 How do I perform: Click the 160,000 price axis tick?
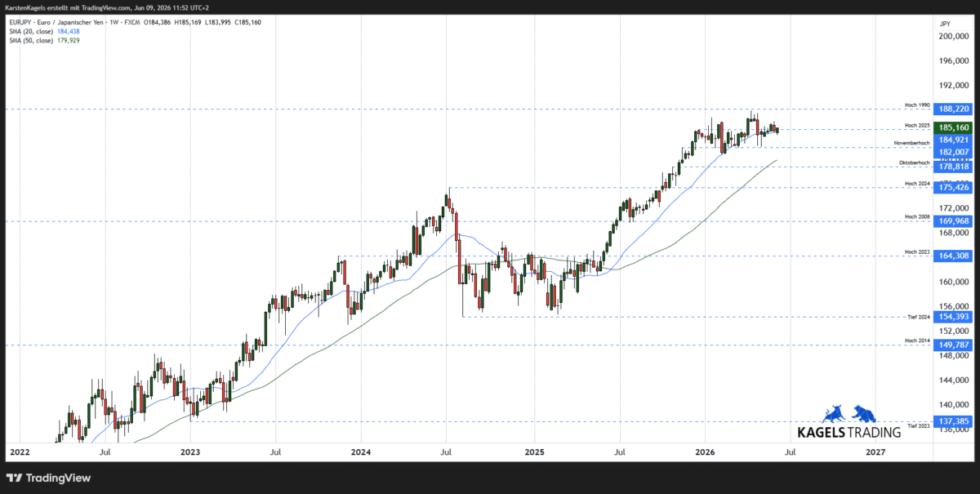coord(954,282)
